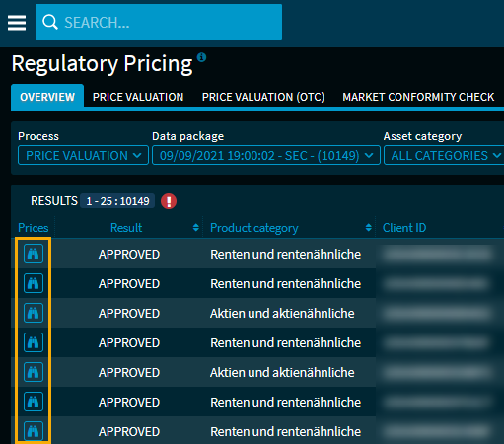The image size is (504, 444).
Task: Click the search magnifier icon
Action: [50, 22]
